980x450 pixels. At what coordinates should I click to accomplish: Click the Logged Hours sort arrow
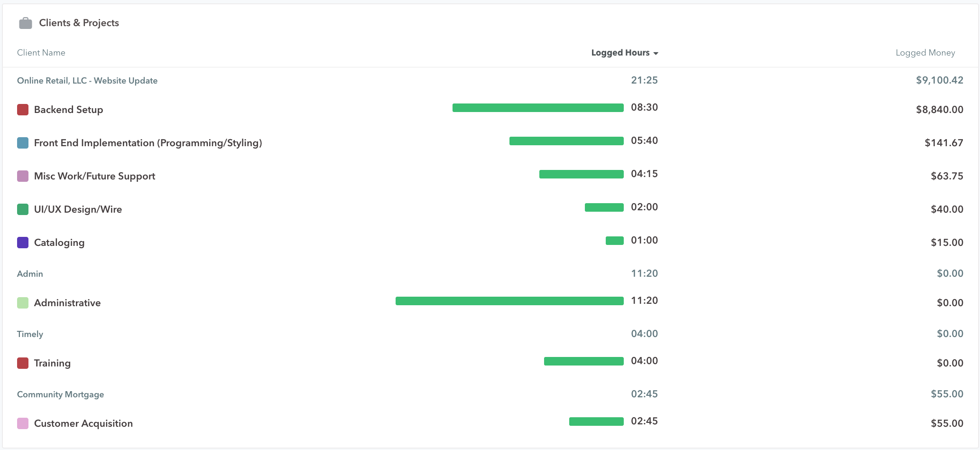(656, 53)
